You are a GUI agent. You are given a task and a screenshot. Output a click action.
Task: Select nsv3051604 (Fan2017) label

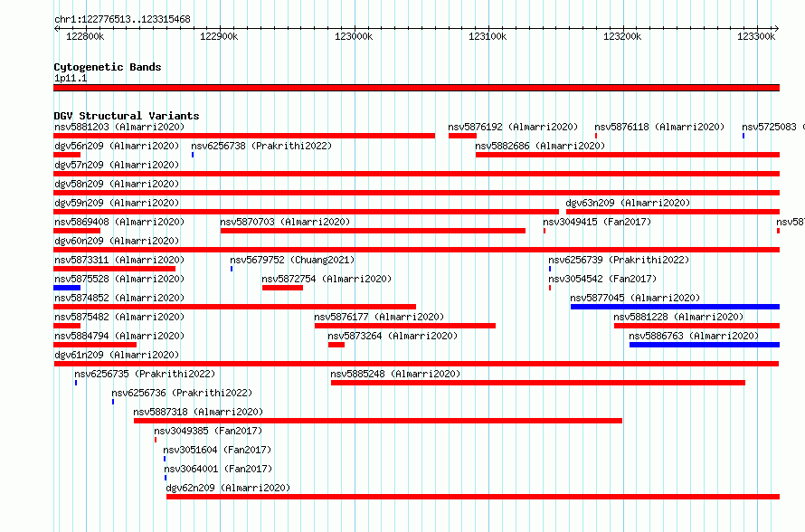(217, 450)
